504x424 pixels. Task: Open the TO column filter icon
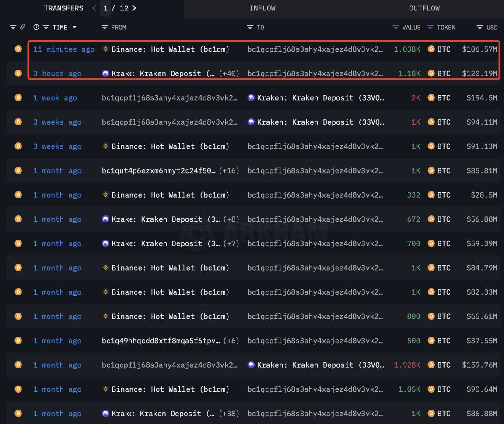point(250,27)
